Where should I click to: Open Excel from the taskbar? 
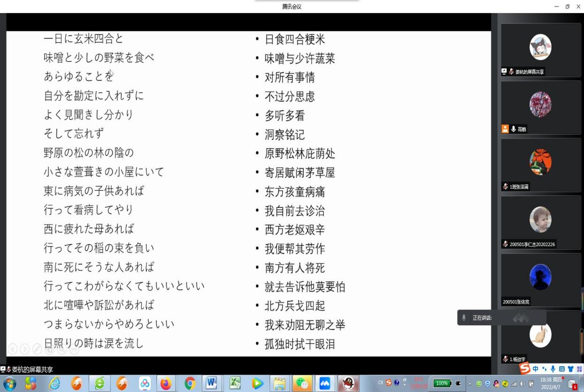click(x=234, y=383)
